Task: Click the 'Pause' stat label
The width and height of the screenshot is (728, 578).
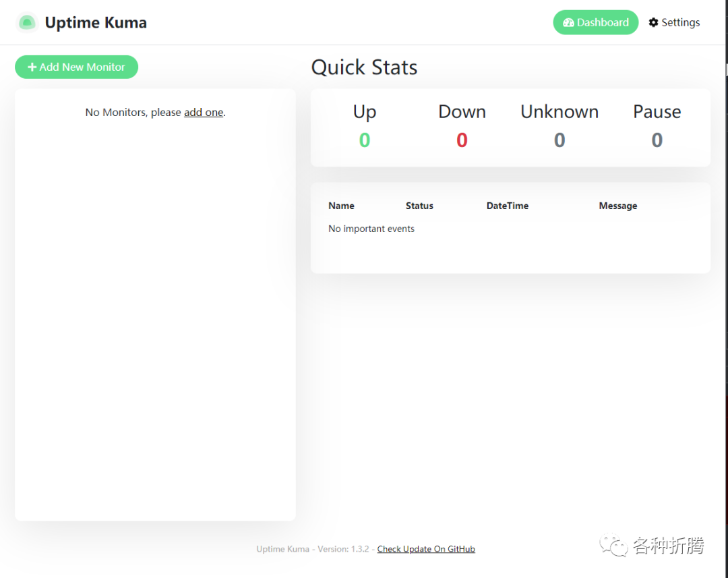Action: click(657, 112)
